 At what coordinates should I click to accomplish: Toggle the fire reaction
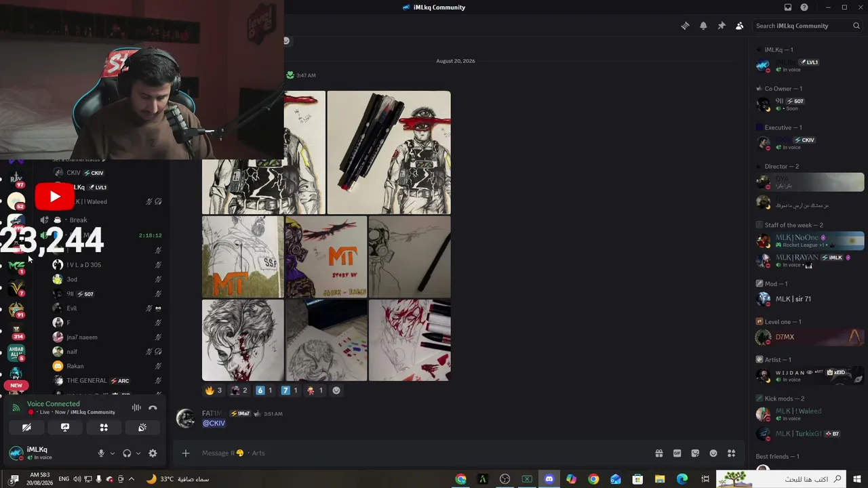[x=214, y=390]
